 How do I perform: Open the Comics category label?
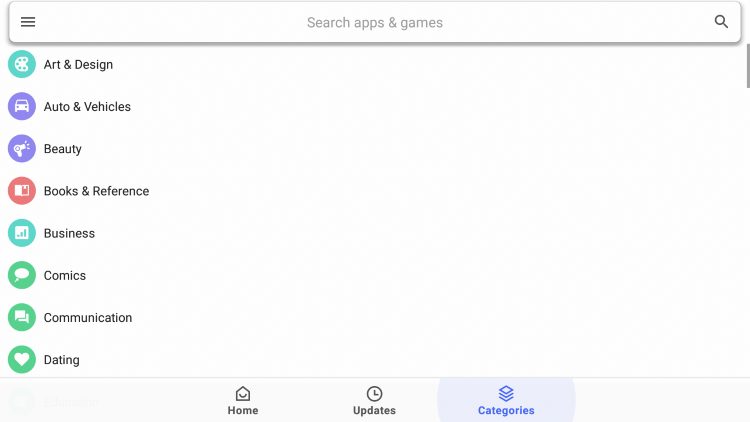[x=65, y=276]
